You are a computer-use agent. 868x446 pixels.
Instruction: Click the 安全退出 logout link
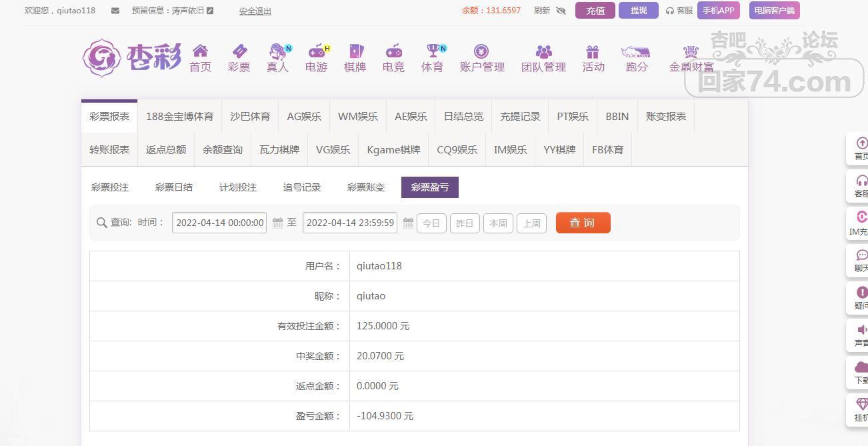255,11
